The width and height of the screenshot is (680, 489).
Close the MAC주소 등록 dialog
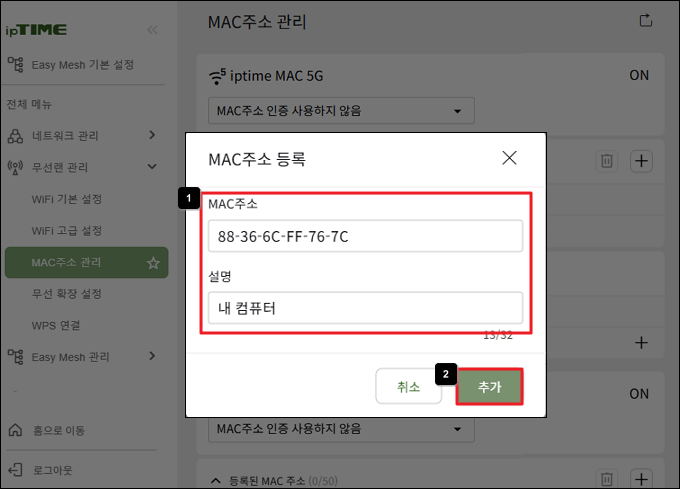[x=509, y=158]
